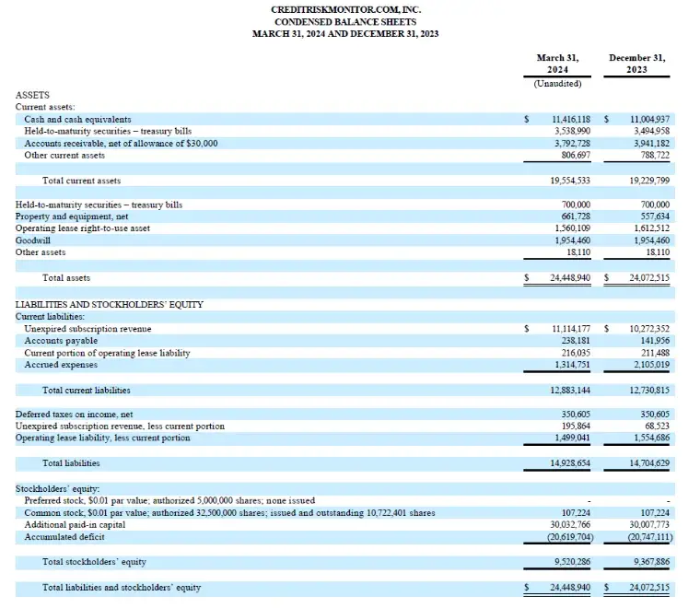Select the Total liabilities value 14,928,654

pos(571,463)
